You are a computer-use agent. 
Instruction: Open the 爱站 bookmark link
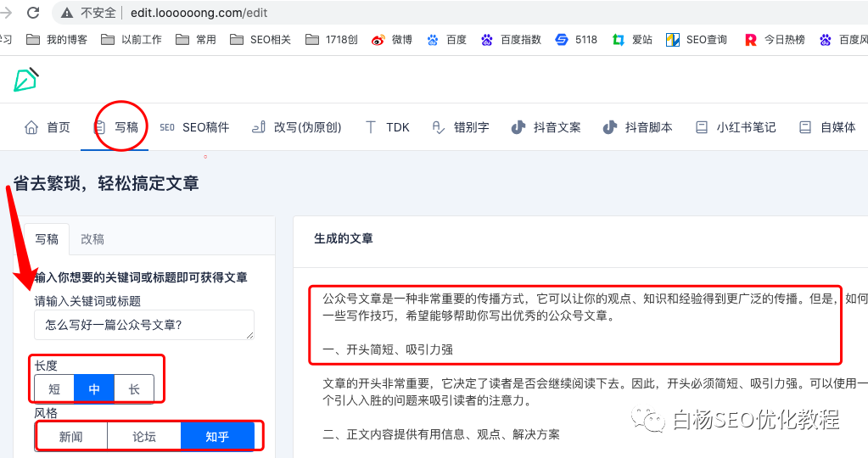(632, 40)
